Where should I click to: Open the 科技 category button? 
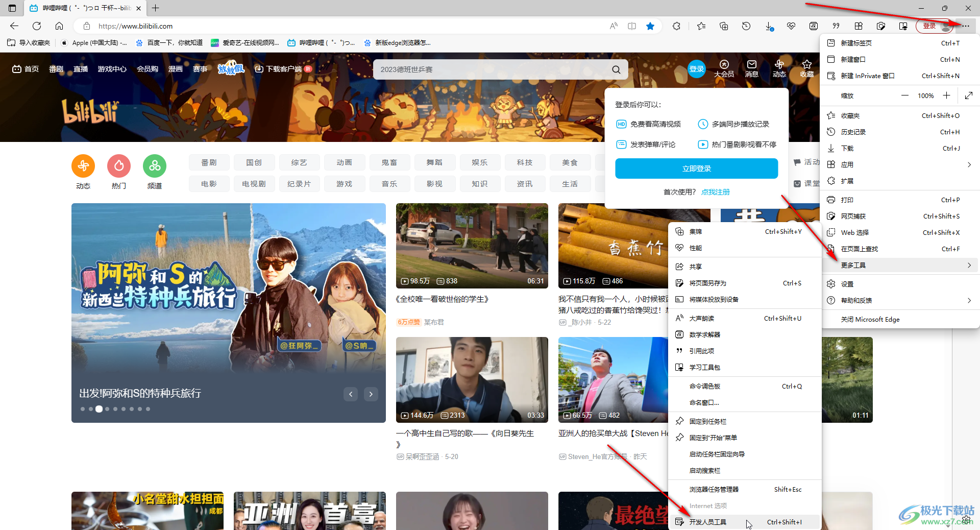pos(525,162)
